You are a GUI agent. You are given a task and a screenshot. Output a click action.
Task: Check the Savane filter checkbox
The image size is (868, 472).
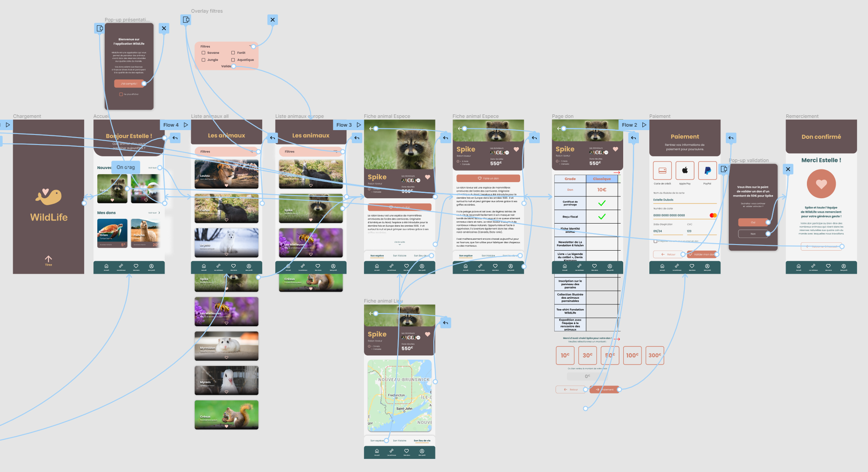(203, 53)
